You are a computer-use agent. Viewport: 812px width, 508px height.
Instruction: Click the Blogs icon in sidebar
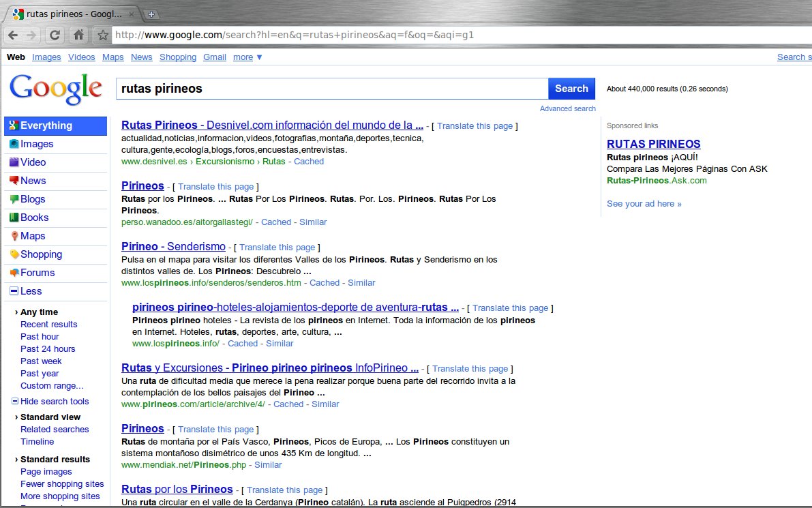pos(14,199)
